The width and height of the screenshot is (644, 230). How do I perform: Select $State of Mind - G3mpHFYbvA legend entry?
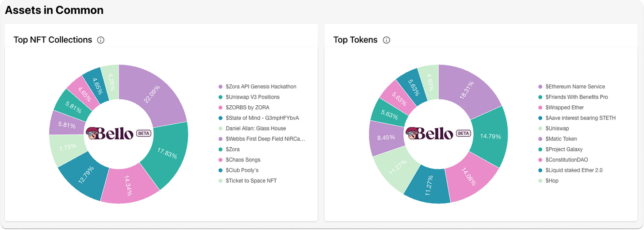click(x=259, y=118)
